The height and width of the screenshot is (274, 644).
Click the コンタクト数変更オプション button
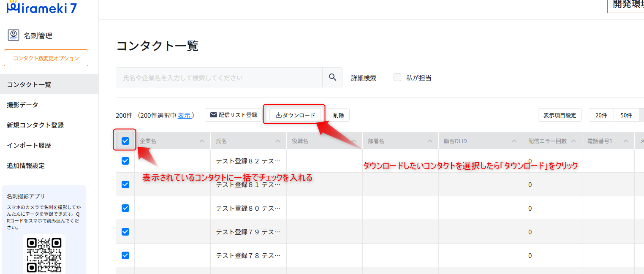46,58
